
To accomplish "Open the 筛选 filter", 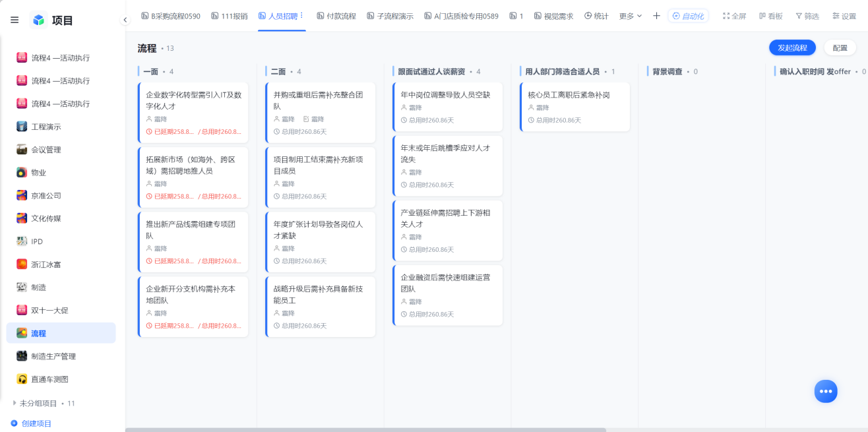I will [x=807, y=16].
